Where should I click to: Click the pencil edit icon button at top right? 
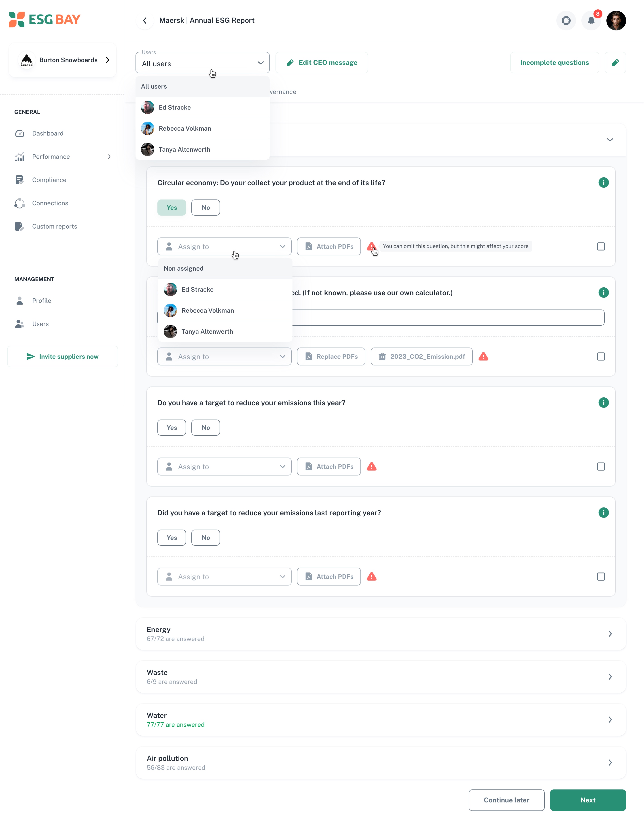[615, 63]
